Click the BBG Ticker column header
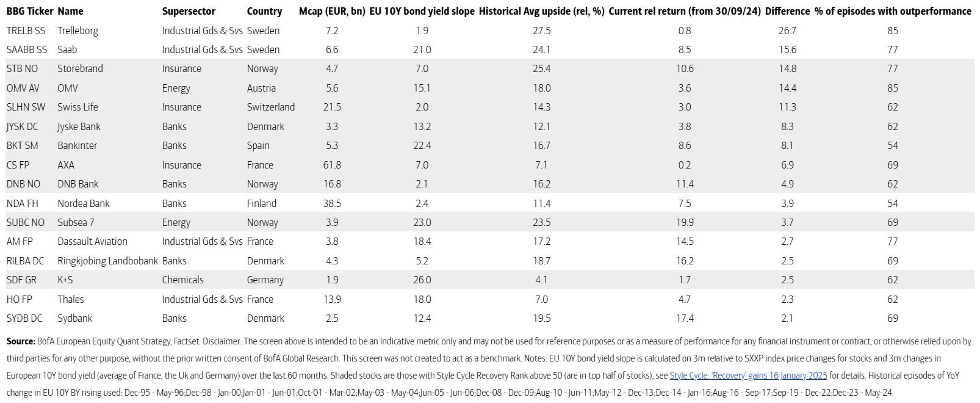This screenshot has width=980, height=403. 30,11
